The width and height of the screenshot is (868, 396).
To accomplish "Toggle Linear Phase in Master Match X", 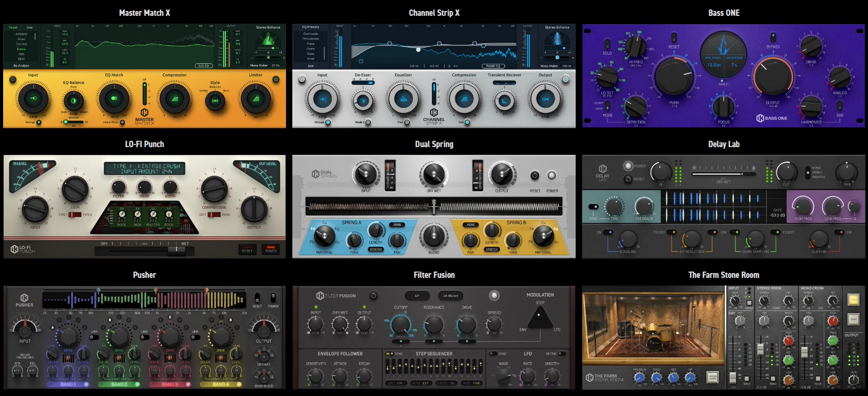I will (x=122, y=122).
